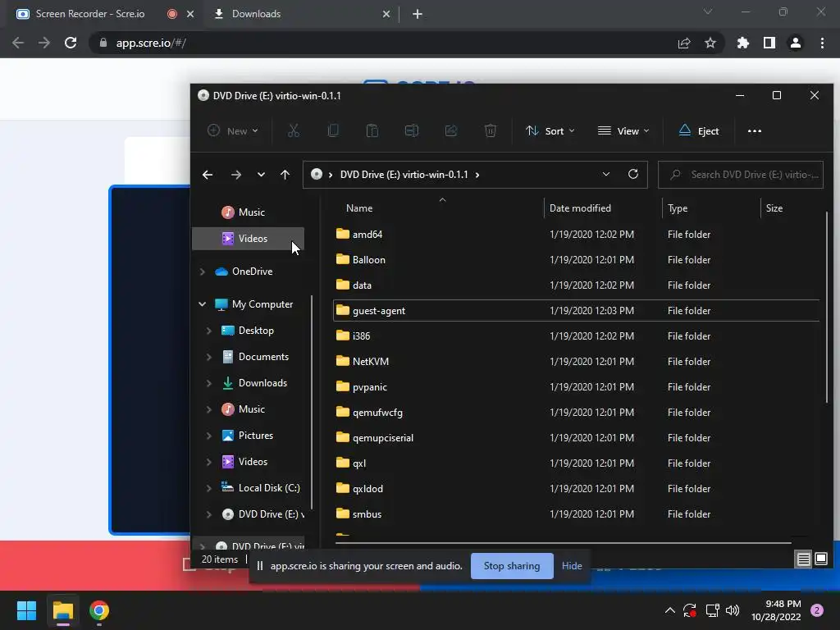Expand the address bar history dropdown
The height and width of the screenshot is (630, 840).
tap(606, 174)
